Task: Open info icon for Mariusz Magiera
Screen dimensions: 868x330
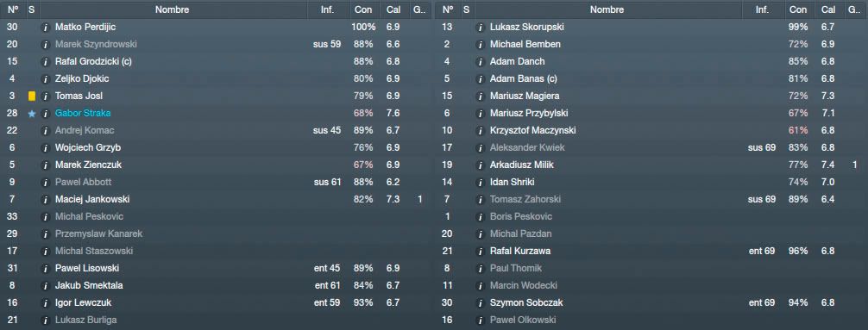Action: (481, 97)
